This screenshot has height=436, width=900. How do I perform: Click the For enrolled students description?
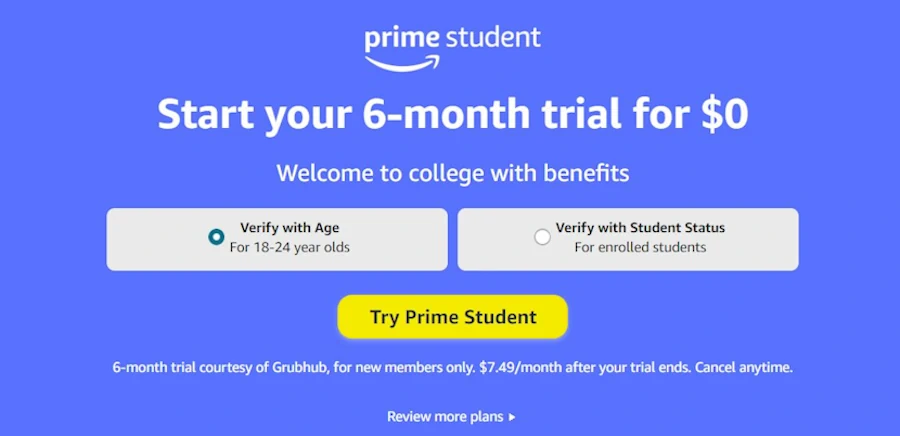[640, 248]
